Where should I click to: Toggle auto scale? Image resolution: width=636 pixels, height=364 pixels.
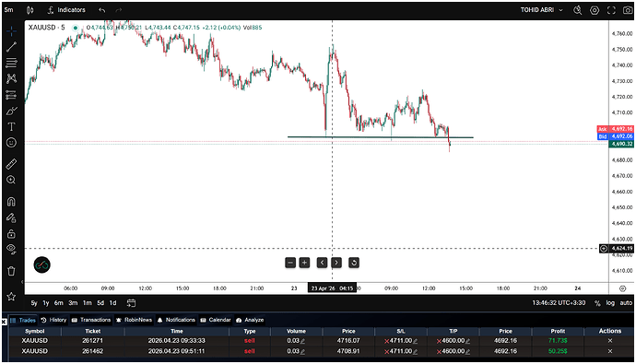click(626, 303)
